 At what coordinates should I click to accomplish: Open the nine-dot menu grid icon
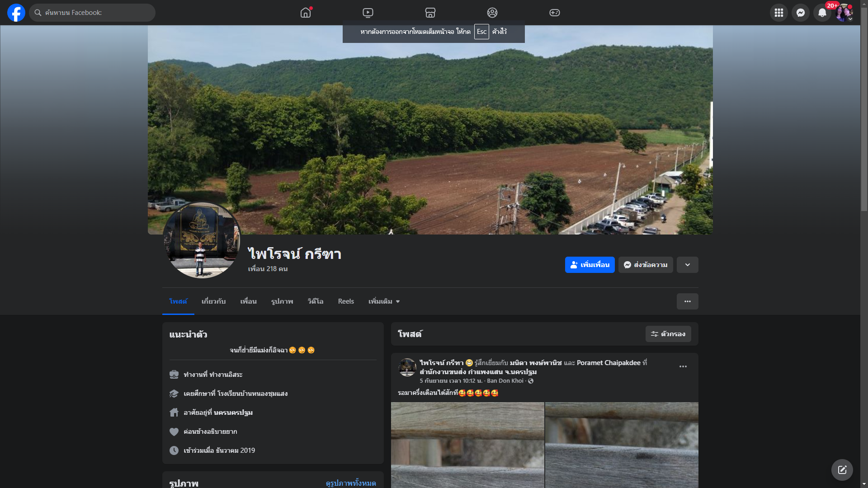point(778,13)
